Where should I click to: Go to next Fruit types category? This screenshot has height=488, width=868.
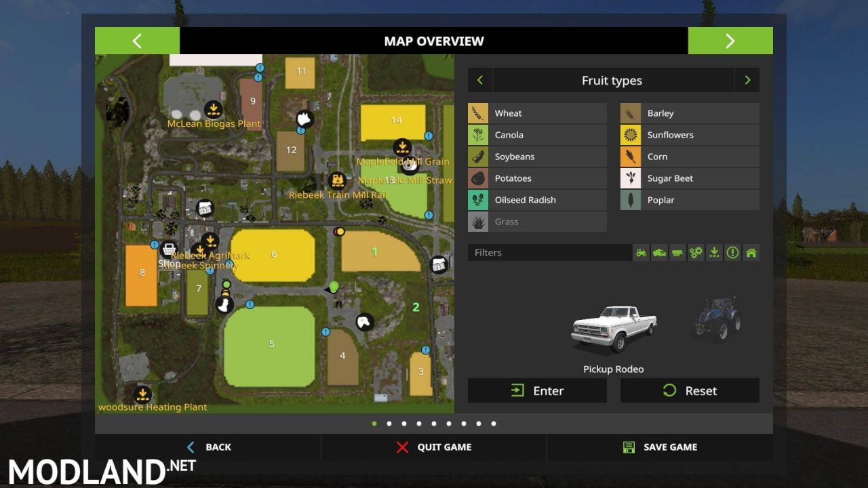click(x=747, y=80)
